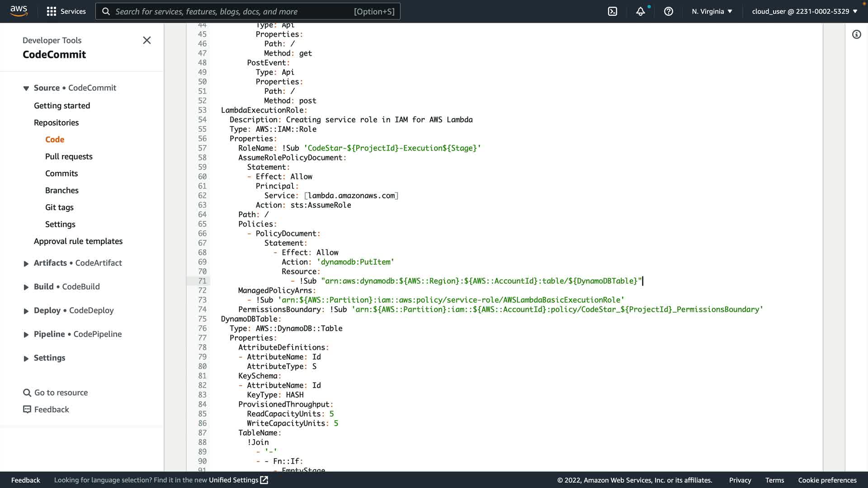Open the info panel icon

(x=856, y=34)
